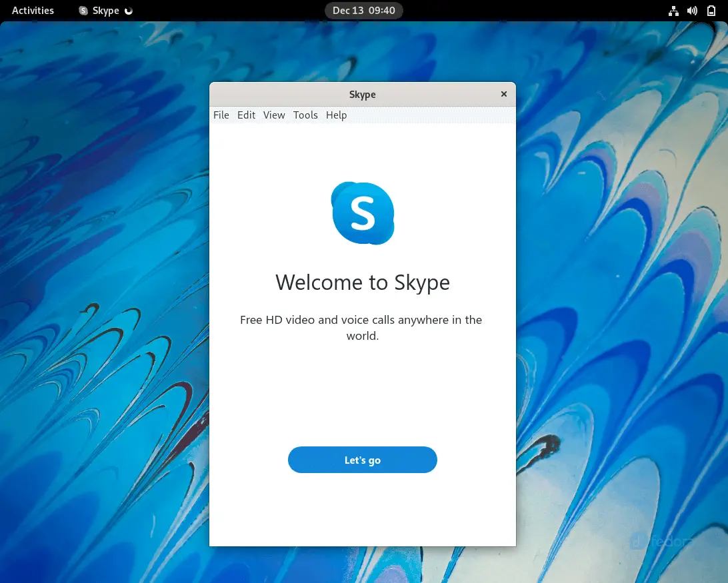The image size is (728, 583).
Task: Open the File menu in Skype
Action: click(x=221, y=115)
